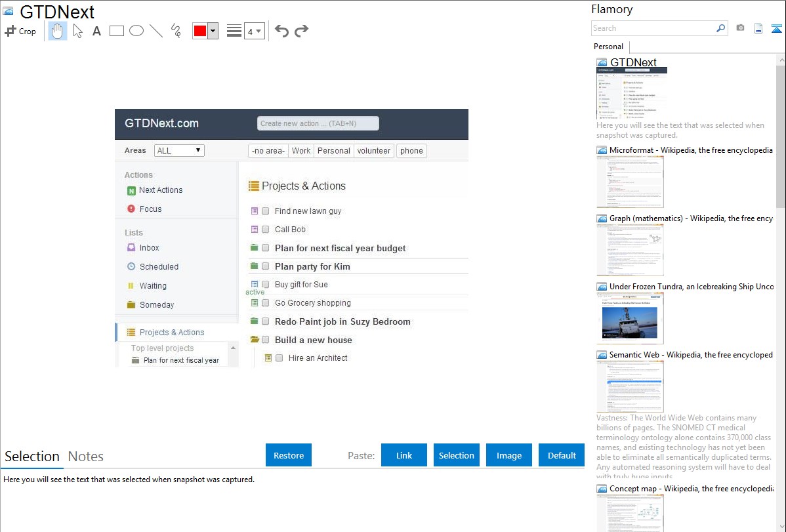786x532 pixels.
Task: Check the Buy gift for Sue checkbox
Action: (266, 284)
